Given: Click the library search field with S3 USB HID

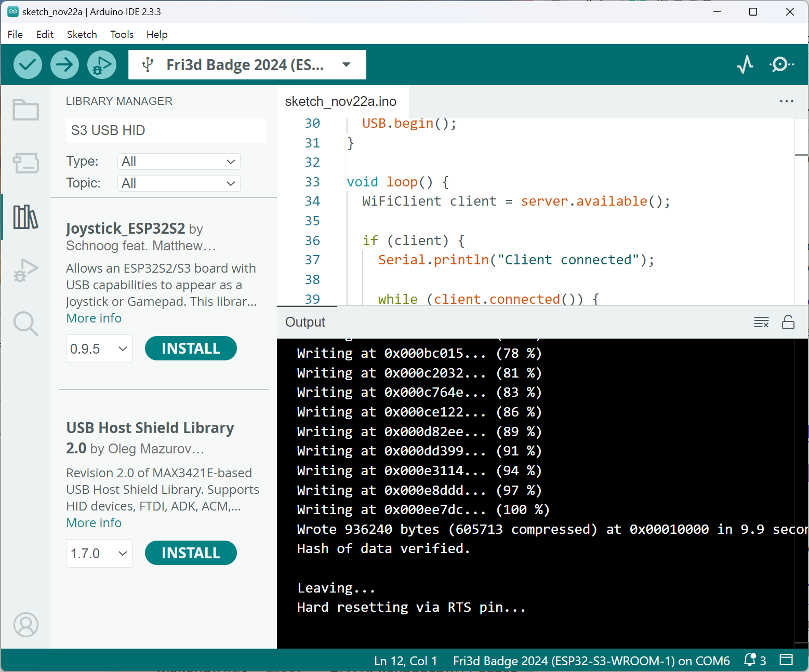Looking at the screenshot, I should click(x=166, y=130).
